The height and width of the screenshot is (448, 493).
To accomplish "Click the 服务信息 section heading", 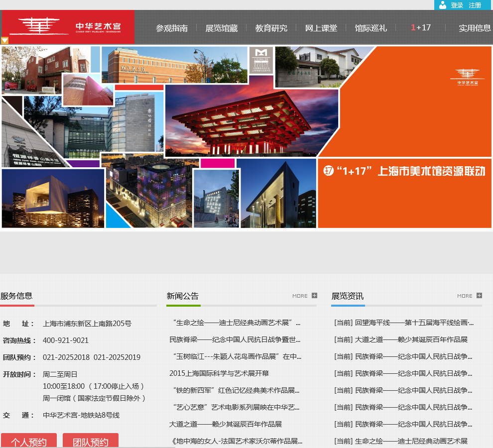I will (16, 296).
